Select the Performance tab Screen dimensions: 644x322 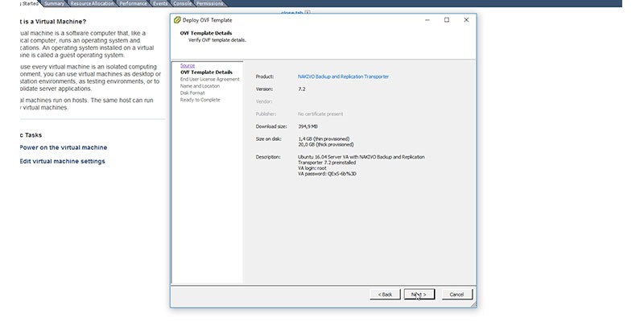(x=133, y=3)
